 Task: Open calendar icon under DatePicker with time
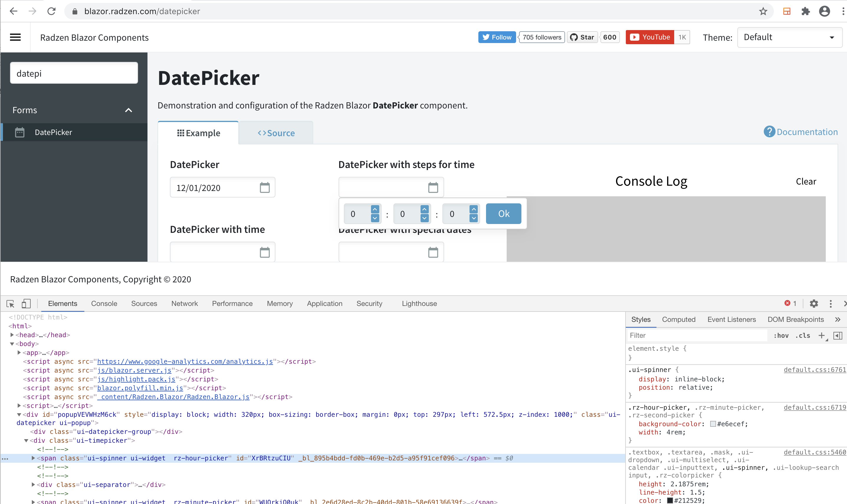click(265, 252)
